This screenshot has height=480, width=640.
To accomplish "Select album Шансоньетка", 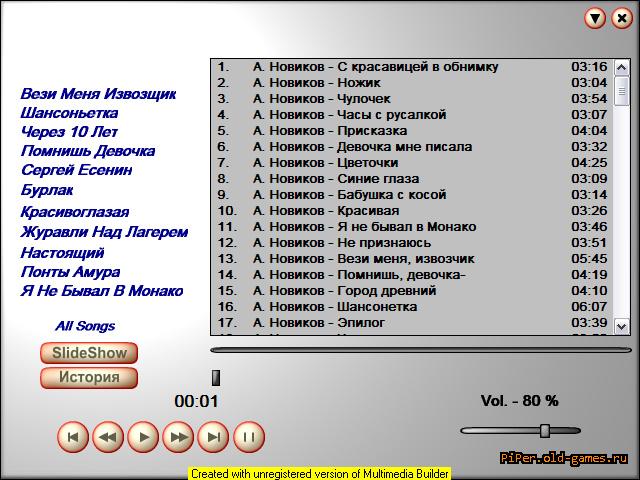I will pyautogui.click(x=69, y=113).
